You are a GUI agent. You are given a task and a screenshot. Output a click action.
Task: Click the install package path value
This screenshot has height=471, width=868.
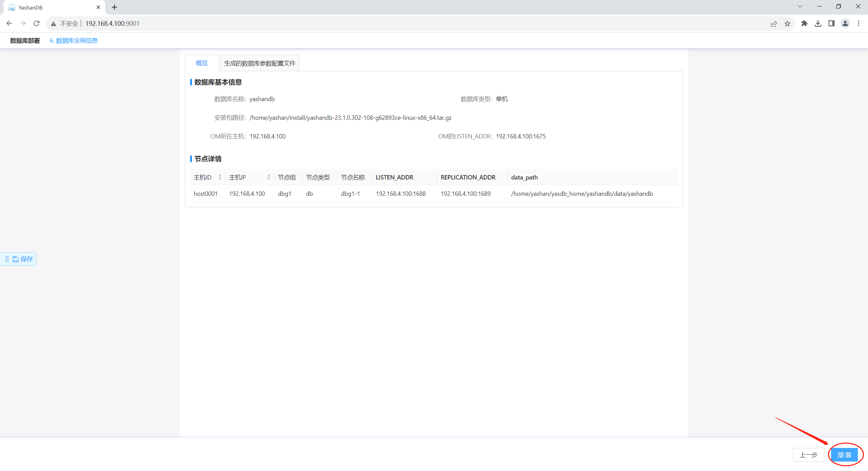click(x=351, y=117)
